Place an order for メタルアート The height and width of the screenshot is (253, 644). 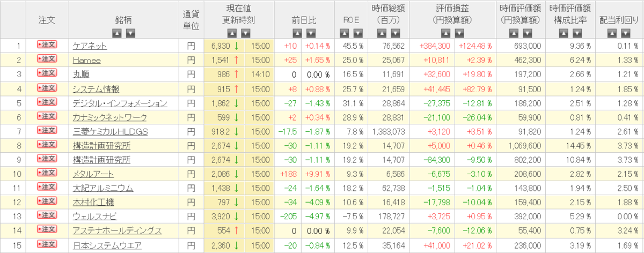point(47,173)
